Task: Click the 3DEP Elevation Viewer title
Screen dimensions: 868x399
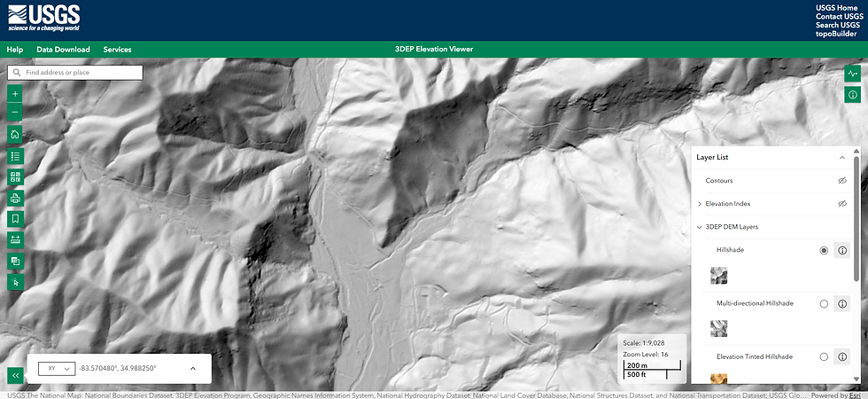Action: [434, 50]
